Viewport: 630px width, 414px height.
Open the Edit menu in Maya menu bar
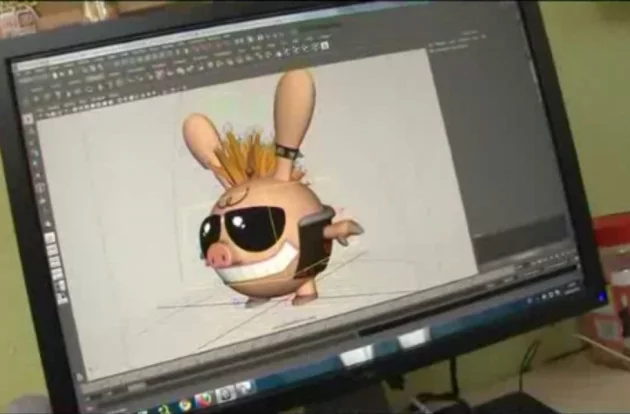click(x=40, y=63)
